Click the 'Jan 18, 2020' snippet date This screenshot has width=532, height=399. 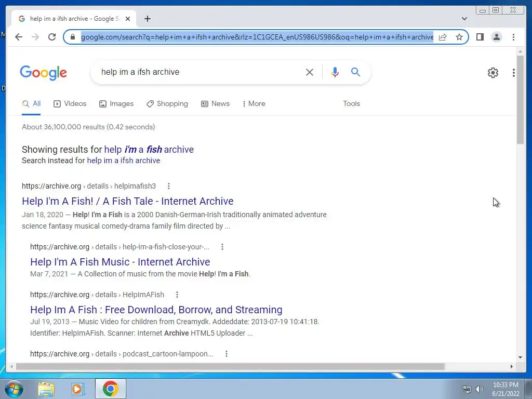[x=43, y=215]
